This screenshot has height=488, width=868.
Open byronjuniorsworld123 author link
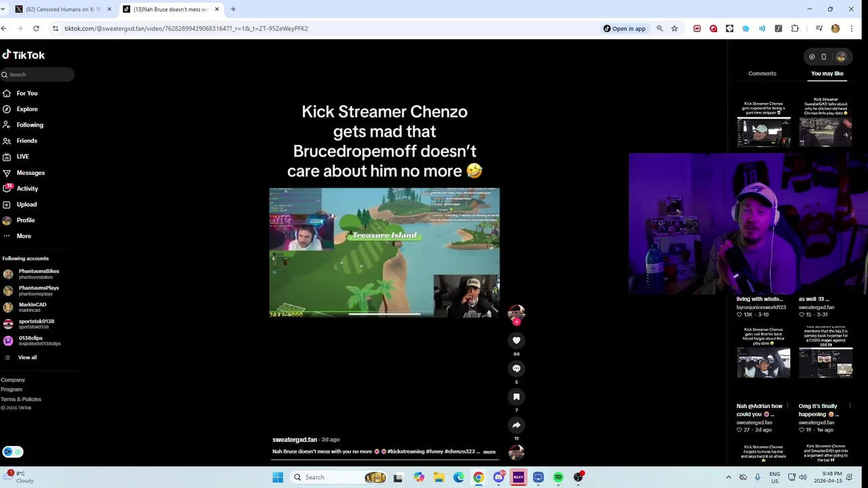click(761, 307)
